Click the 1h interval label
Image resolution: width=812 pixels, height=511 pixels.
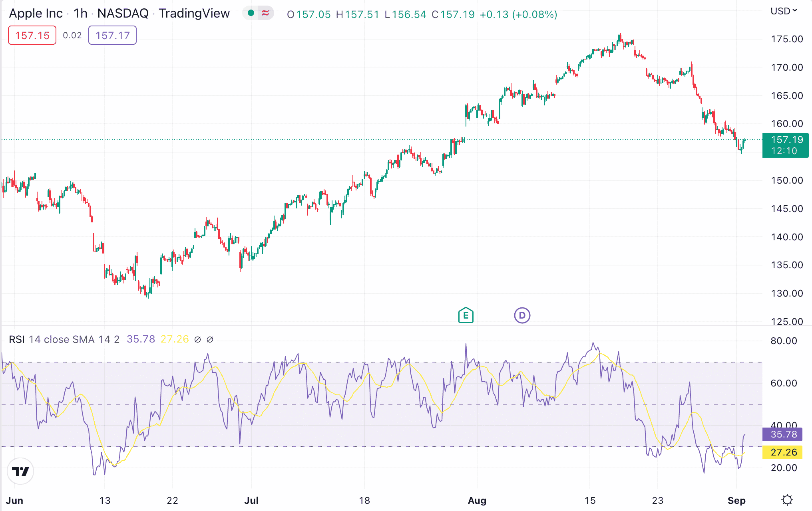point(80,14)
